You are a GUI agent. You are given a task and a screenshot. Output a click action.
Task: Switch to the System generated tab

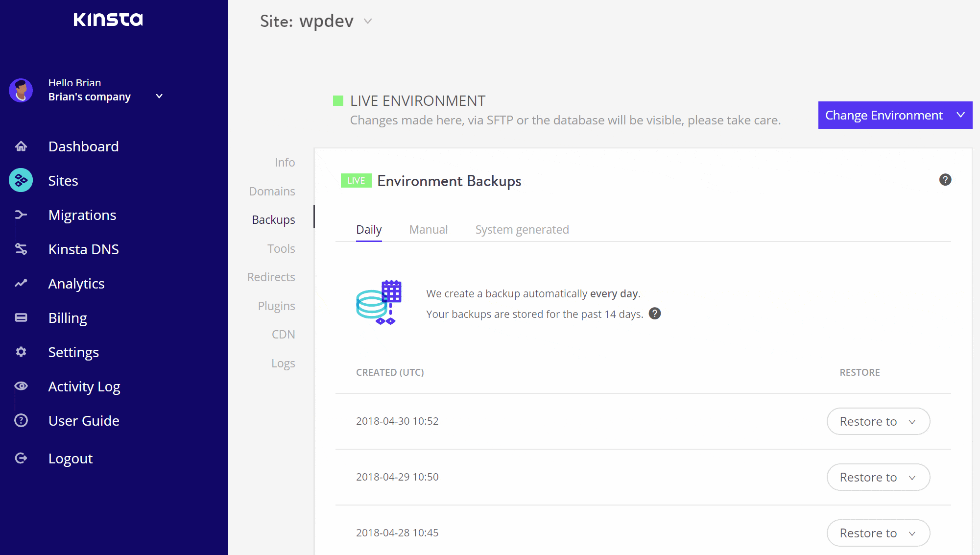(x=522, y=229)
